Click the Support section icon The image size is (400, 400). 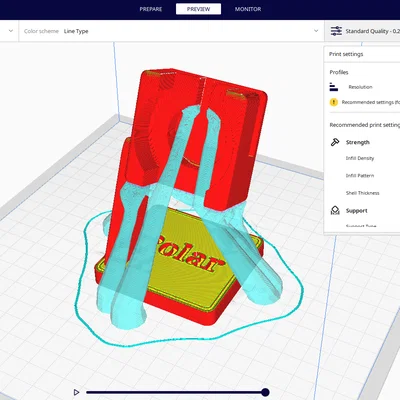pos(335,210)
